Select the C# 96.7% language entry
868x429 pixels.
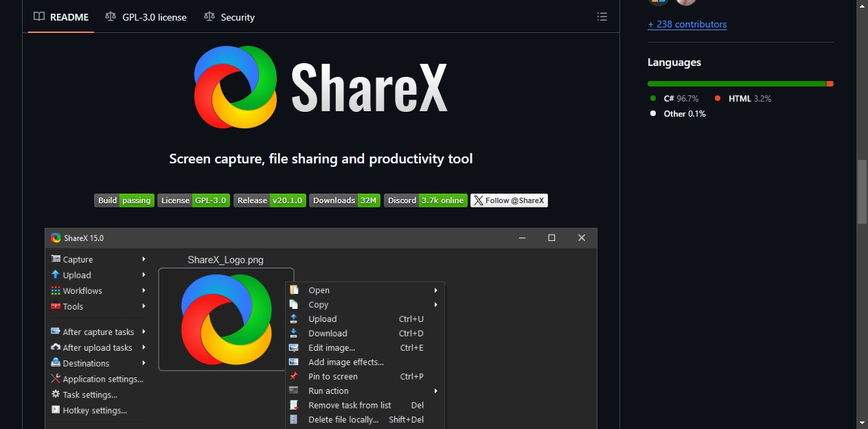(x=674, y=99)
